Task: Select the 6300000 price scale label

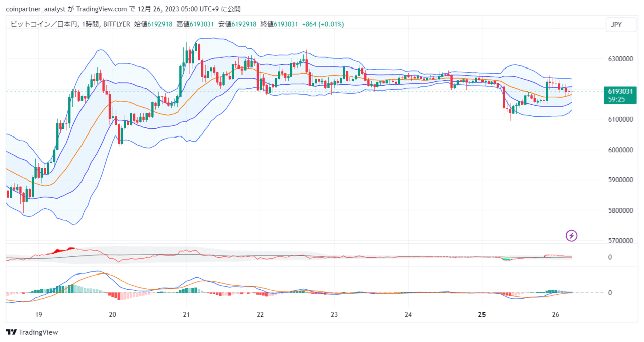Action: [621, 59]
